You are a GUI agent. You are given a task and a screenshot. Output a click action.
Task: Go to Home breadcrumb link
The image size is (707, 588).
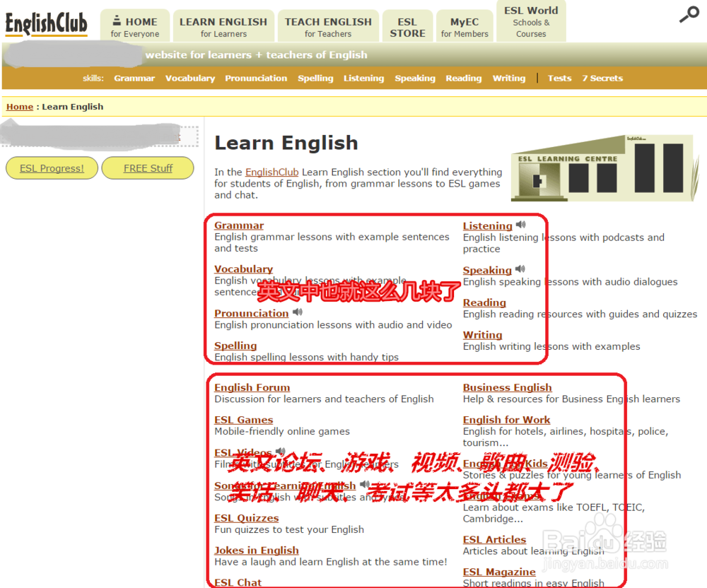(x=20, y=107)
